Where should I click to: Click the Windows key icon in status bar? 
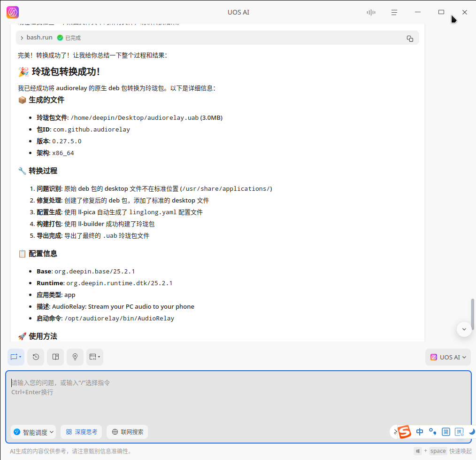pos(418,451)
